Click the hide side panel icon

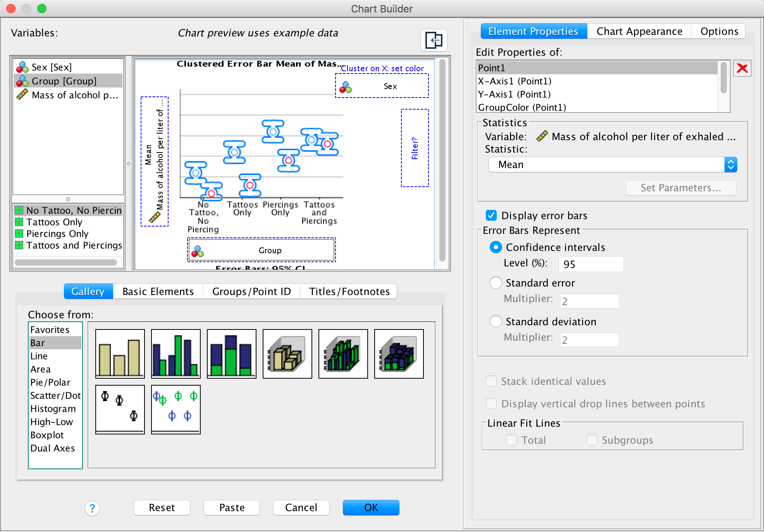pos(434,40)
